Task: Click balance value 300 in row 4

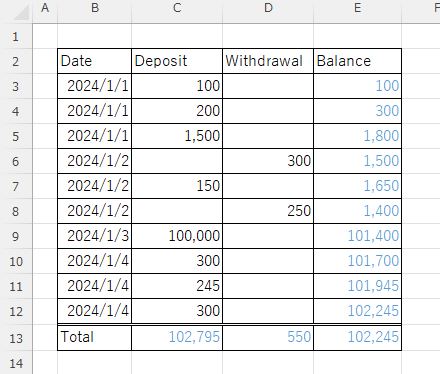Action: pyautogui.click(x=357, y=111)
